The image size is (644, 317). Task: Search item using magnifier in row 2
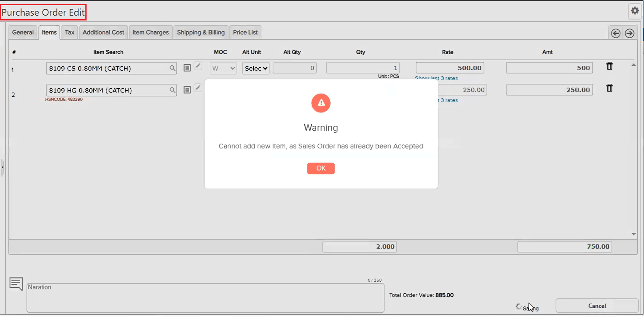(x=172, y=90)
